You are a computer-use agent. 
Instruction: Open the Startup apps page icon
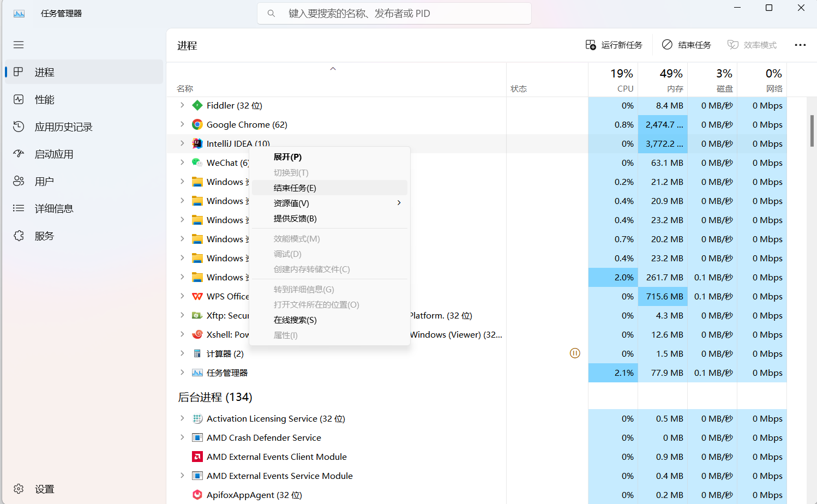click(19, 154)
